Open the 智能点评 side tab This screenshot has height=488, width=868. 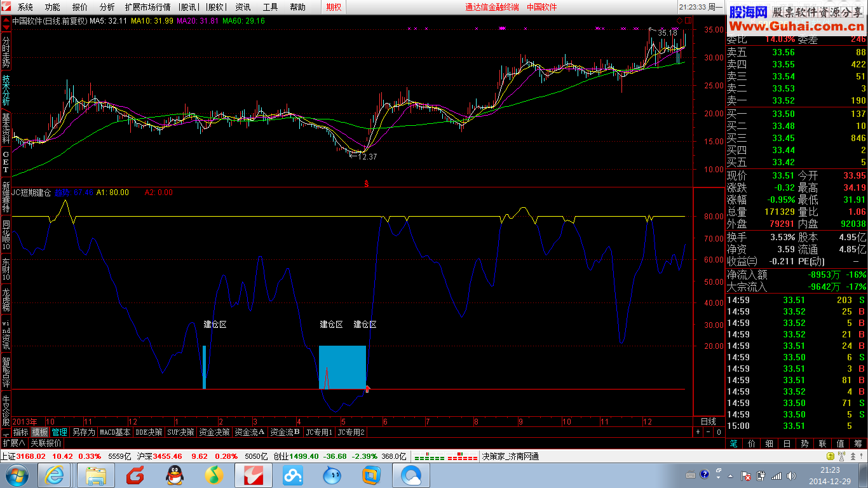6,372
